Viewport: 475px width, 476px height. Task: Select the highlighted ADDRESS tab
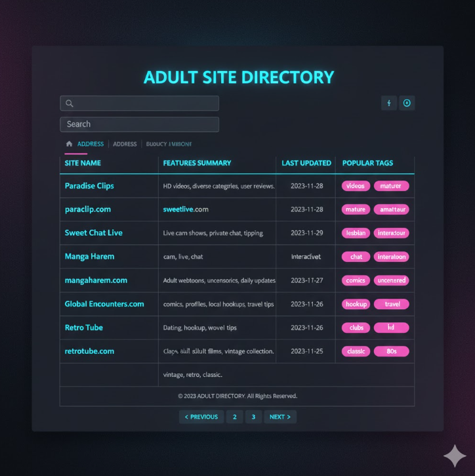pyautogui.click(x=91, y=144)
